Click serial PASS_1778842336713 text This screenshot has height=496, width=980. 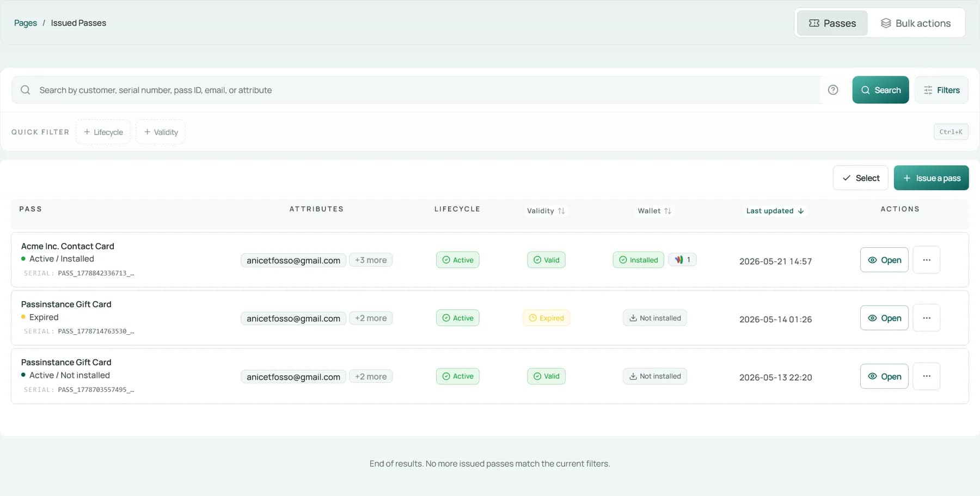click(x=96, y=273)
